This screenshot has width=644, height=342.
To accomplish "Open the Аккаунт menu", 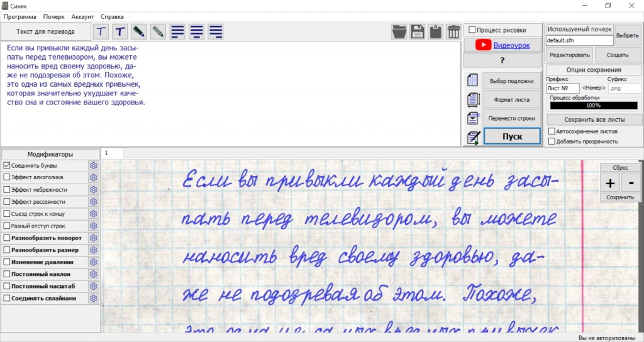I will pos(82,17).
